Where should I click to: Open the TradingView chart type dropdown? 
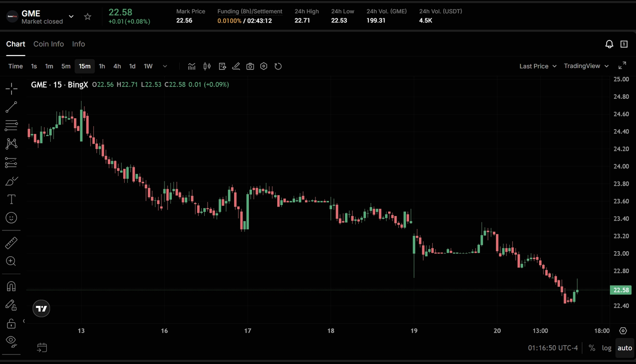(x=586, y=66)
